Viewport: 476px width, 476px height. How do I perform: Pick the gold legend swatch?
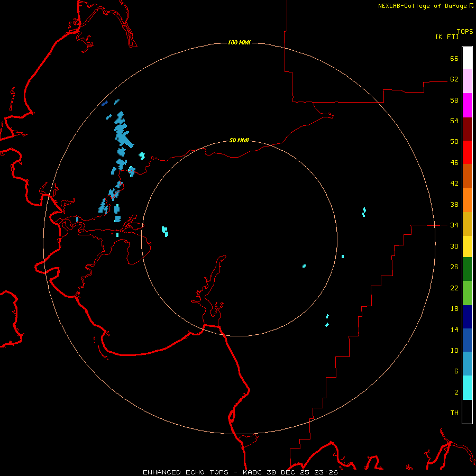[467, 224]
